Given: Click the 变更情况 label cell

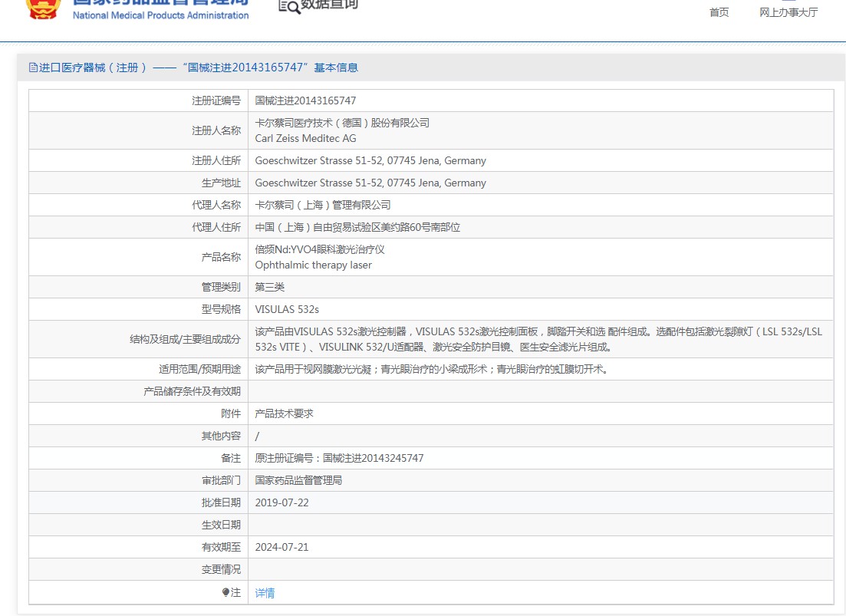Looking at the screenshot, I should click(x=138, y=569).
